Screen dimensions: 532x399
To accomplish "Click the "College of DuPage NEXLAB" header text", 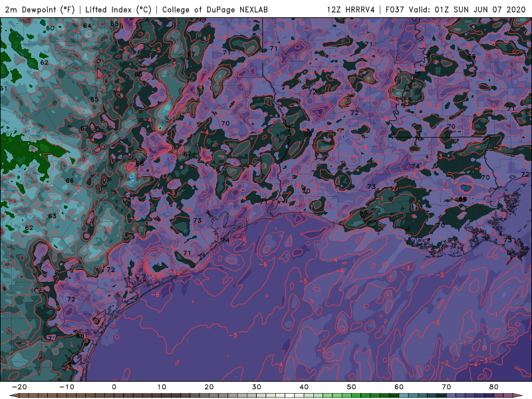I will 215,9.
